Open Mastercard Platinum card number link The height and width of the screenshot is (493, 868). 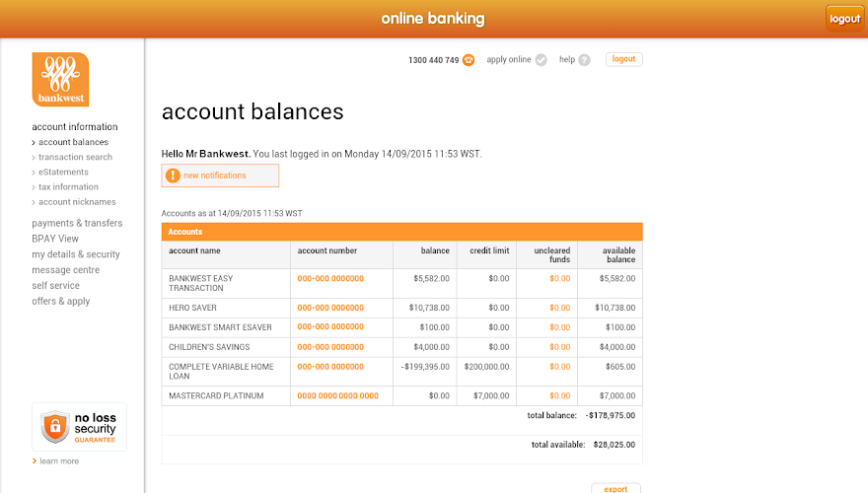[337, 395]
